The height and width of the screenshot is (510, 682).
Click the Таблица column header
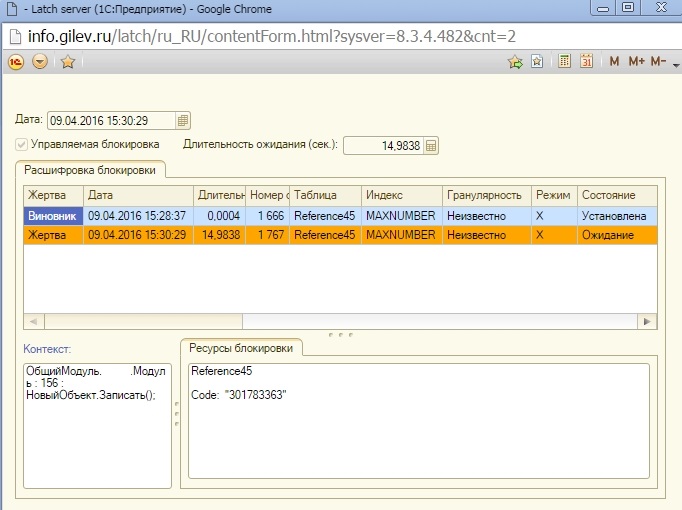(x=325, y=195)
